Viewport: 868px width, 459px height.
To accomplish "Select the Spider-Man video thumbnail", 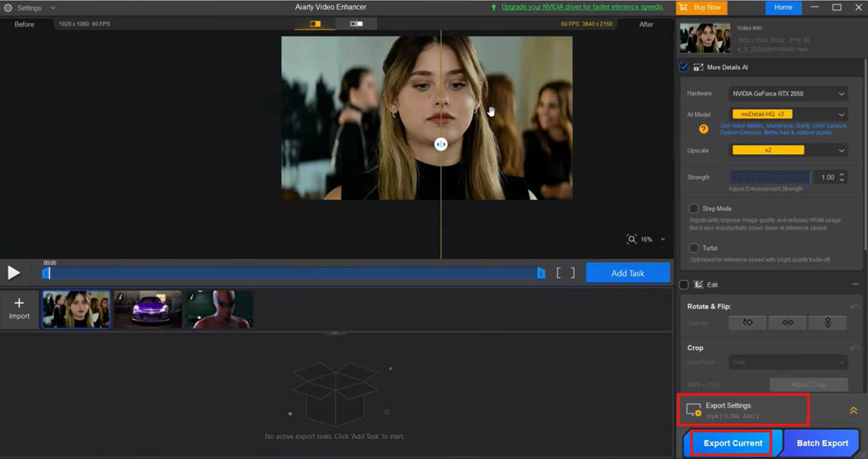I will pos(219,309).
